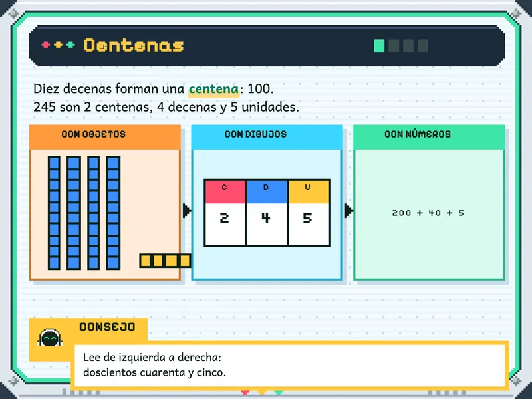Open the Con Dibujos card header
Viewport: 532px width, 399px height.
click(x=267, y=137)
